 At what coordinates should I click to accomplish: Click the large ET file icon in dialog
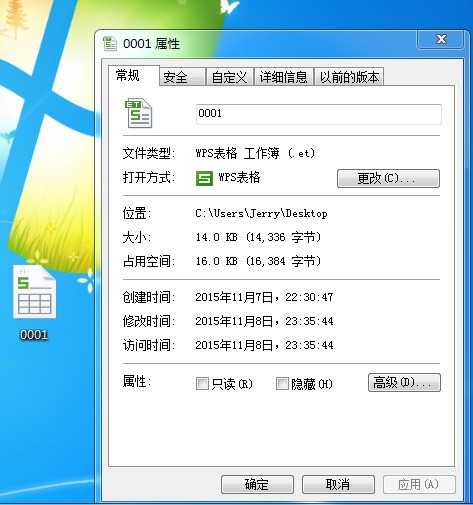pyautogui.click(x=138, y=113)
